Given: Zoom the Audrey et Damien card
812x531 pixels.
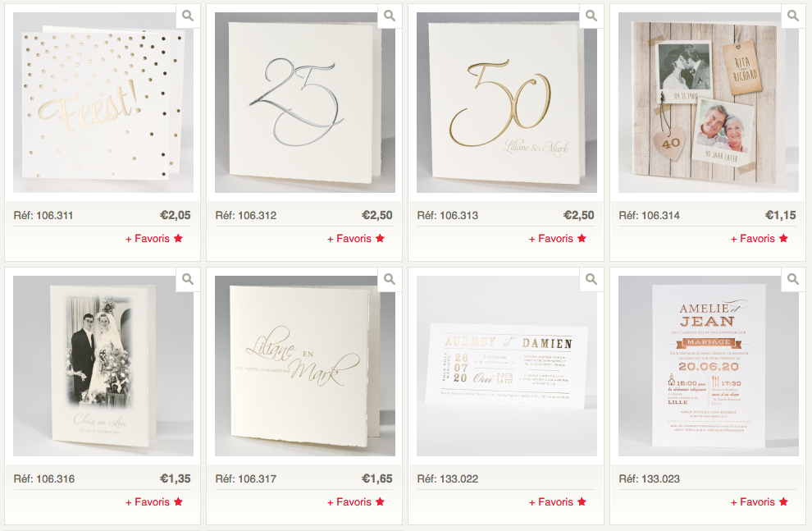Looking at the screenshot, I should point(591,280).
